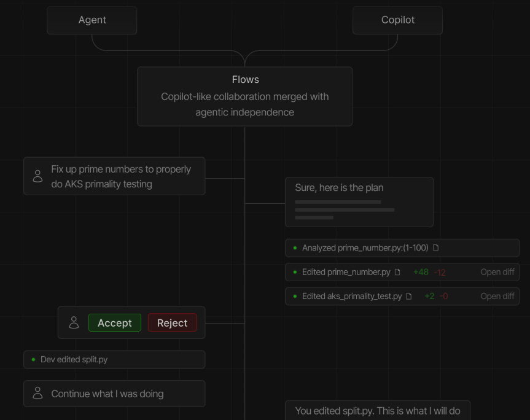The height and width of the screenshot is (420, 530).
Task: Click the Copilot box
Action: 397,20
